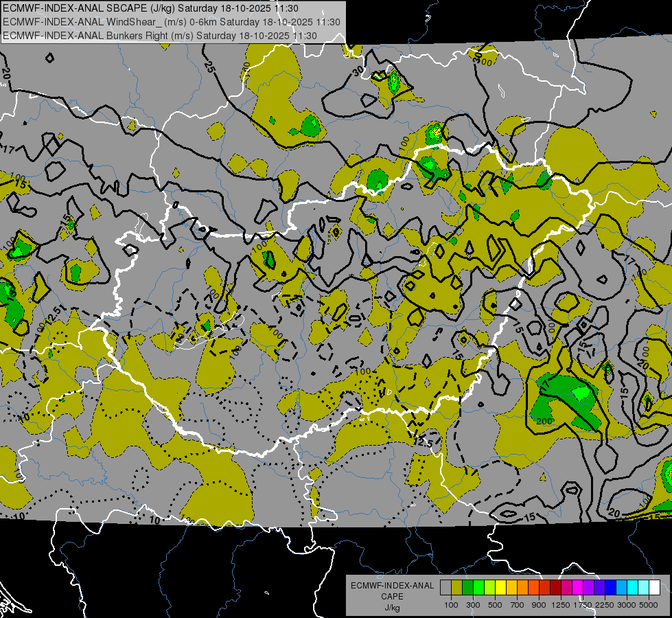
Task: Click the ECMWF-INDEX-ANAL text in legend box
Action: coord(392,586)
